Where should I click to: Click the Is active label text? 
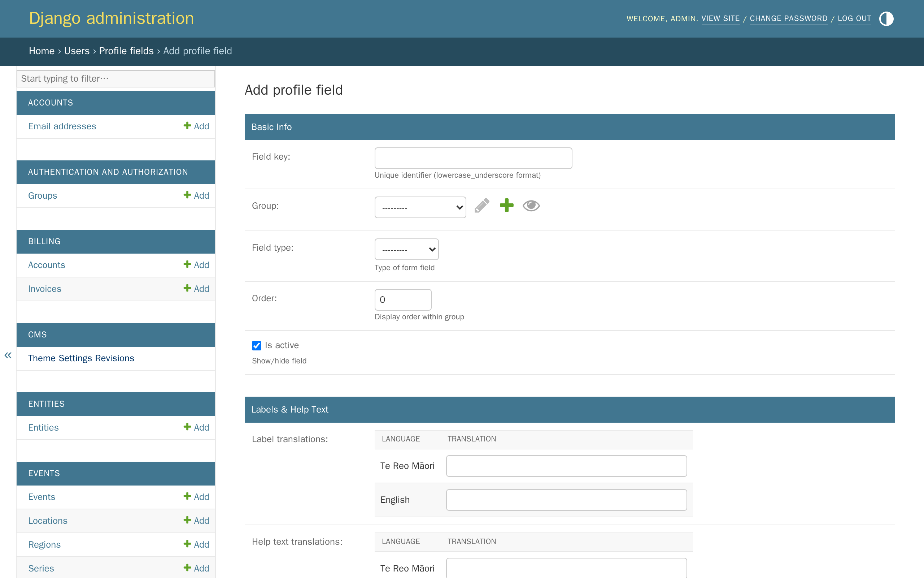pyautogui.click(x=282, y=345)
